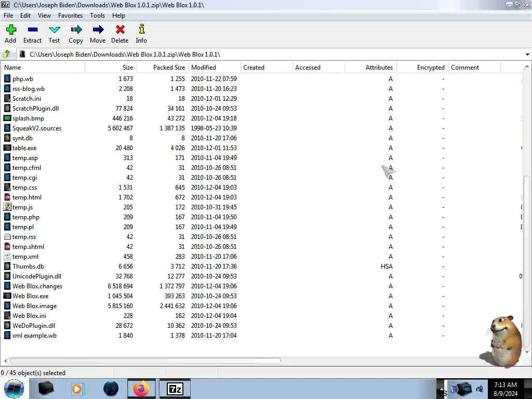
Task: Select the temp.xml file icon
Action: pyautogui.click(x=7, y=256)
